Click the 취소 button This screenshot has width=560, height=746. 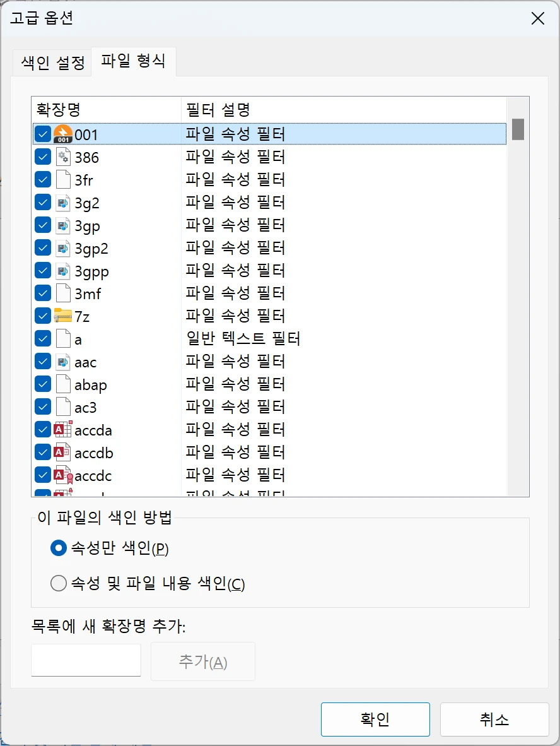click(x=494, y=719)
